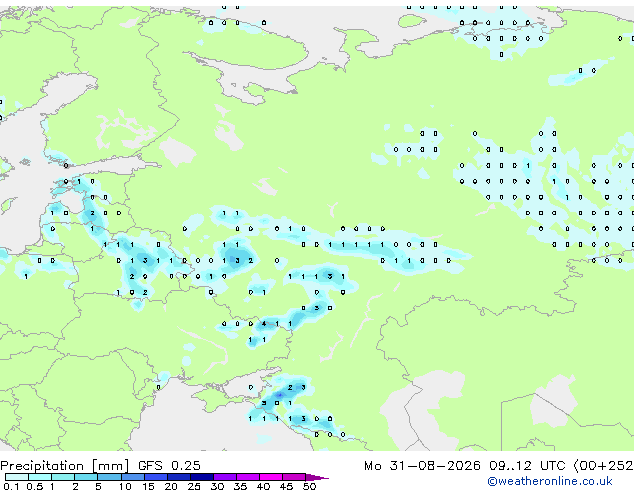Click the legend label '25'
This screenshot has height=490, width=634.
(194, 486)
